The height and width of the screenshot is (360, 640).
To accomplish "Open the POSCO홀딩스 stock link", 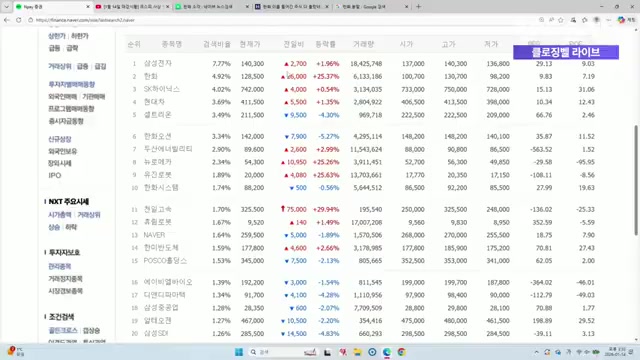I will [165, 260].
